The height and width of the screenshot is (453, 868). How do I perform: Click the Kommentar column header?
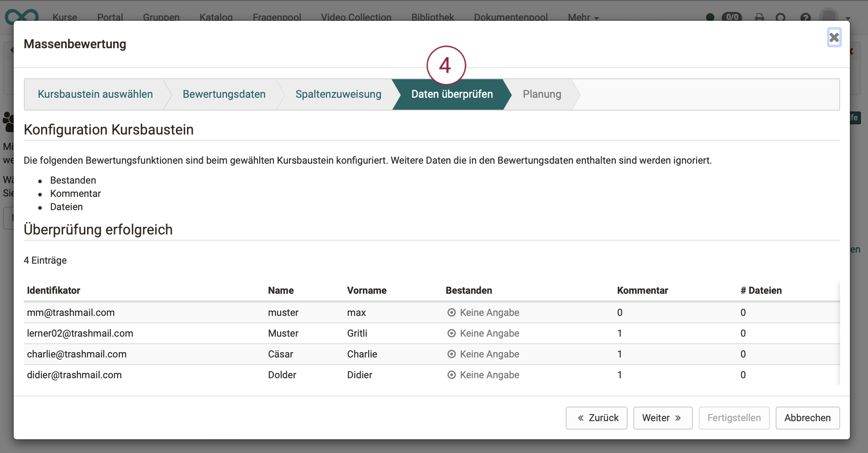(x=643, y=291)
